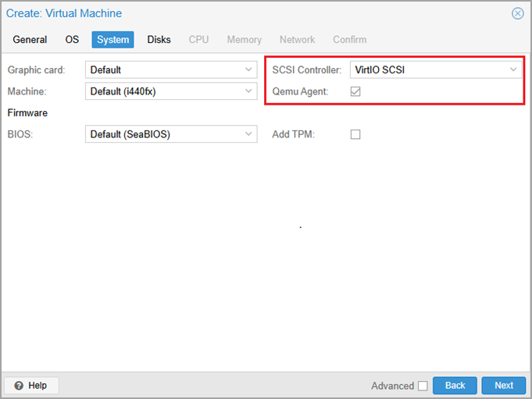Click the 'BIOS:' field label

(x=20, y=134)
